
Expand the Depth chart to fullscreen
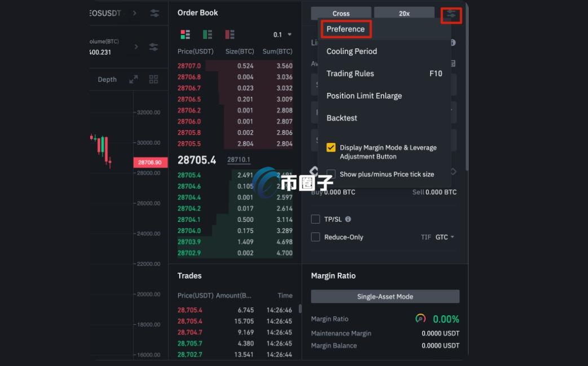point(131,79)
